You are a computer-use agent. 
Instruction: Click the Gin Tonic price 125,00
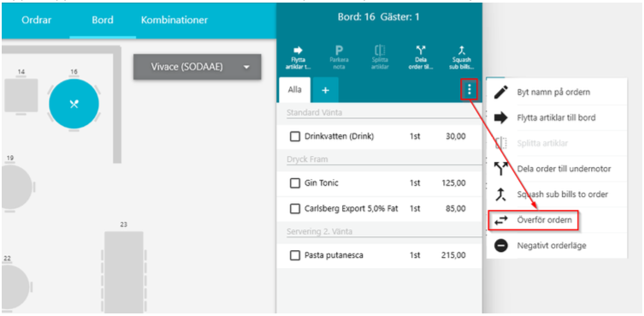click(454, 183)
